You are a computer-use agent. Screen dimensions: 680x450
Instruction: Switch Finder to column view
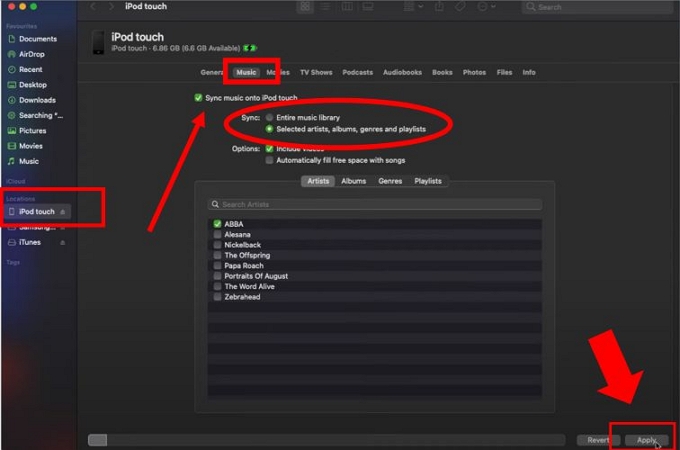(347, 7)
